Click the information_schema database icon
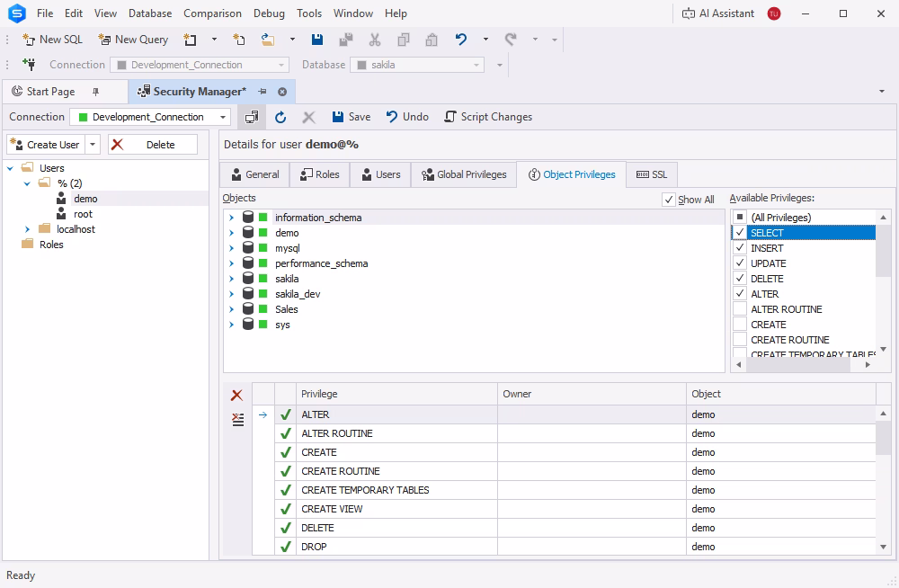The height and width of the screenshot is (588, 899). click(x=248, y=217)
